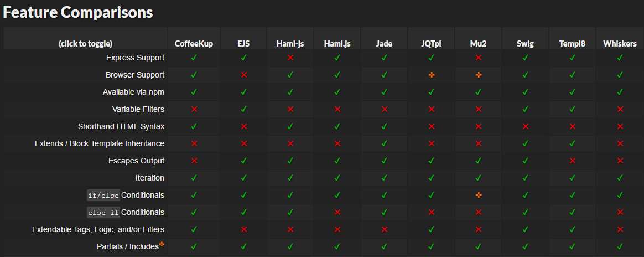Image resolution: width=644 pixels, height=257 pixels.
Task: Click the red X for Haml-js Express Support
Action: click(290, 58)
